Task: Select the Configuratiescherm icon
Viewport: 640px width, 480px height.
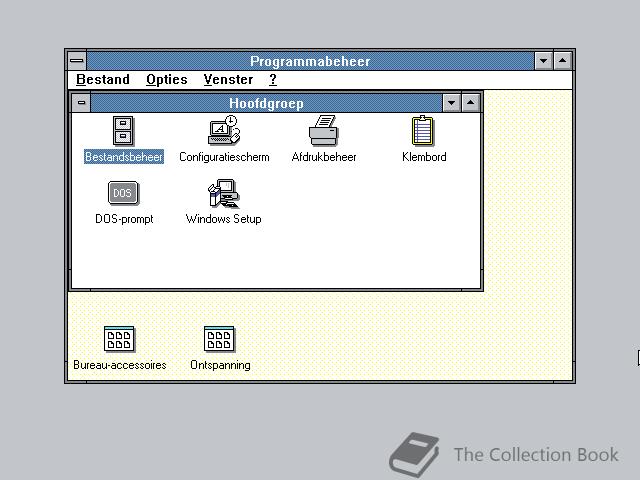Action: click(224, 130)
